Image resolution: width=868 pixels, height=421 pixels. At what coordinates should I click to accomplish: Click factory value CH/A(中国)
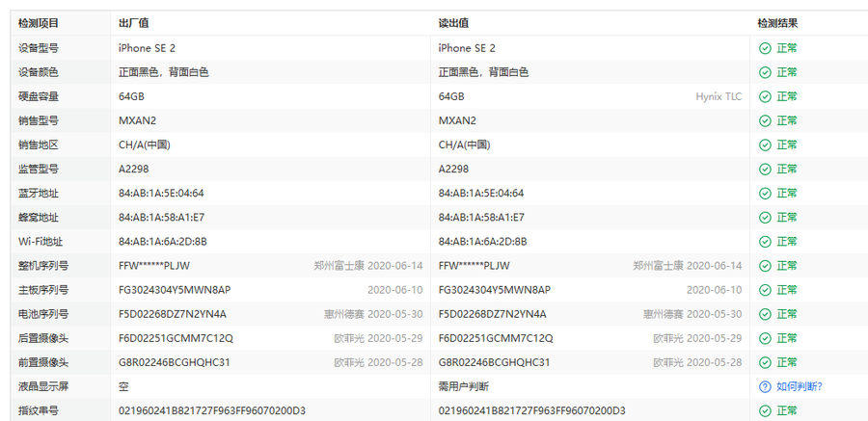point(144,145)
